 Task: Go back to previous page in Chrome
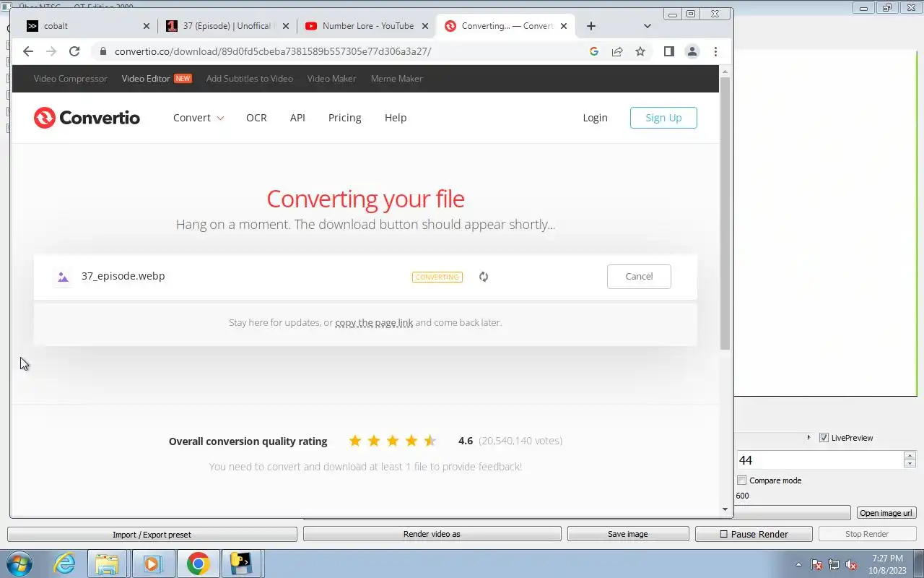(28, 51)
